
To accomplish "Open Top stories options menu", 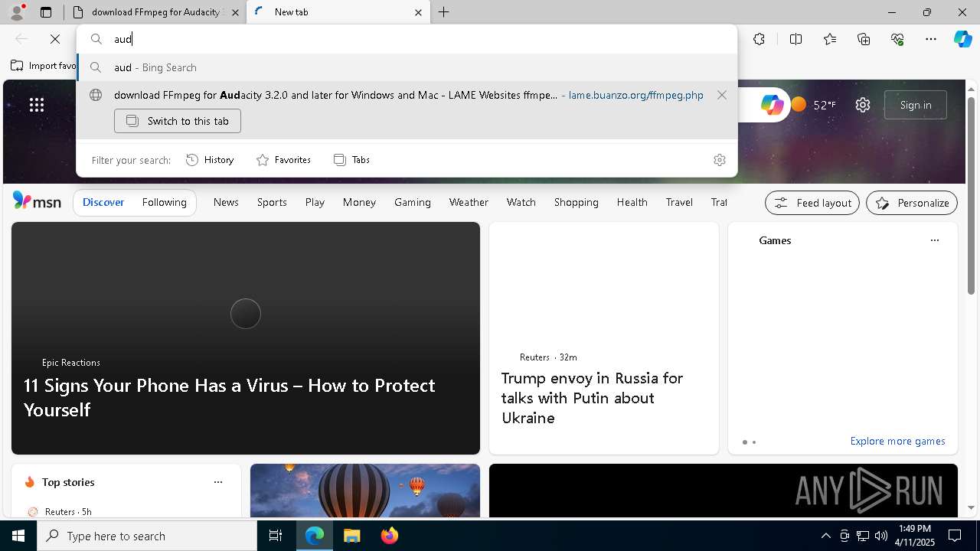I will 218,482.
